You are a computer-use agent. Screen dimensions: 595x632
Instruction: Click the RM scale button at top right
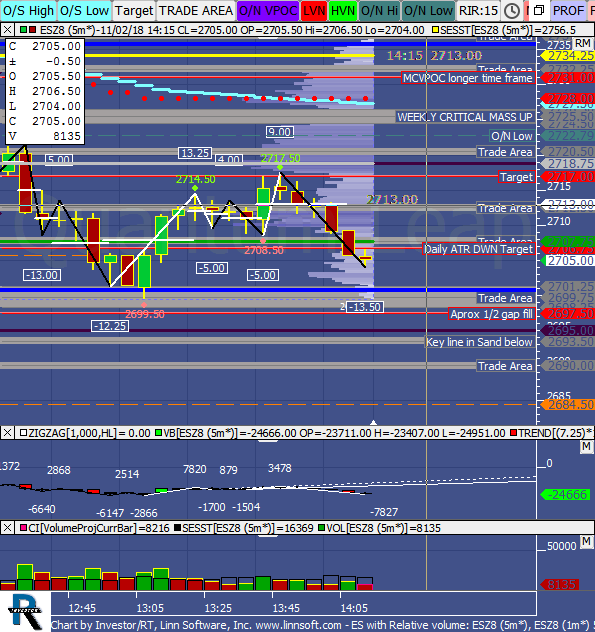[583, 43]
